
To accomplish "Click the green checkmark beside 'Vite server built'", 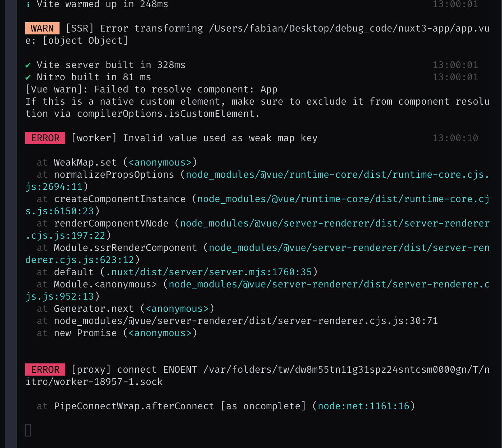I will pyautogui.click(x=28, y=65).
